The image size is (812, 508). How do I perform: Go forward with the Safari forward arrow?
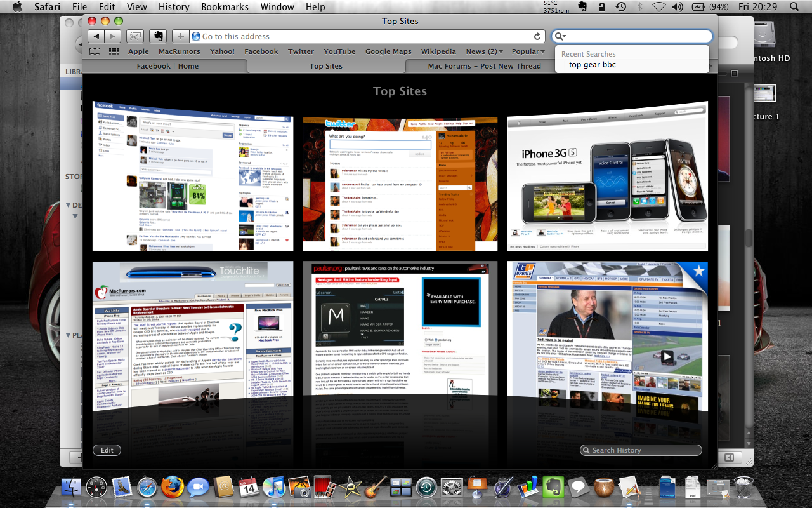point(113,37)
